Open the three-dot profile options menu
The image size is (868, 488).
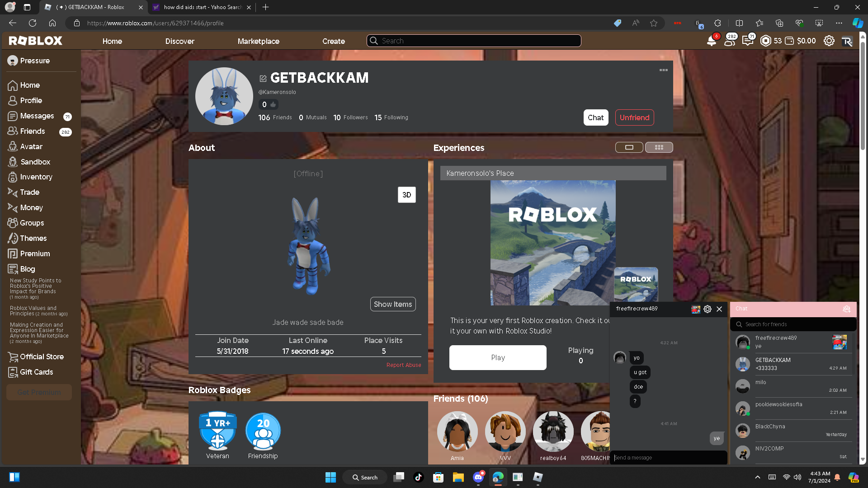[664, 70]
